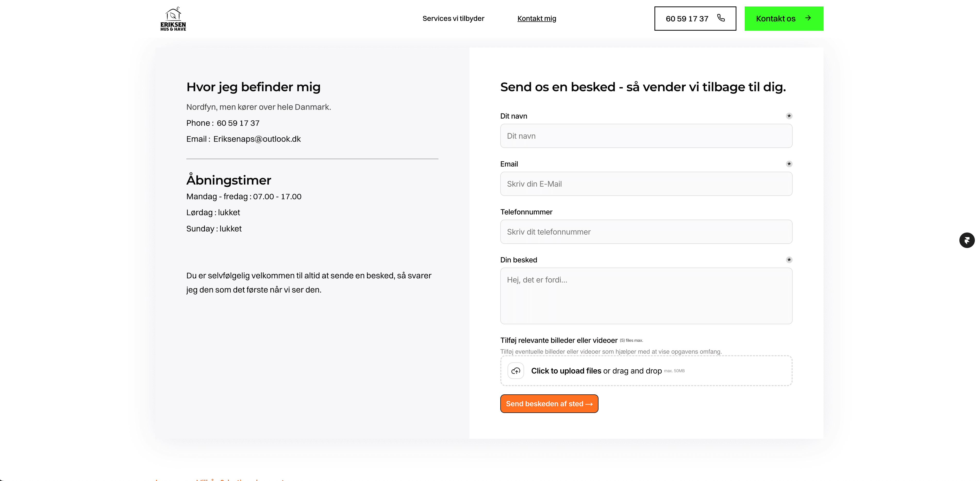
Task: Focus the telefonnummer input field
Action: (x=646, y=232)
